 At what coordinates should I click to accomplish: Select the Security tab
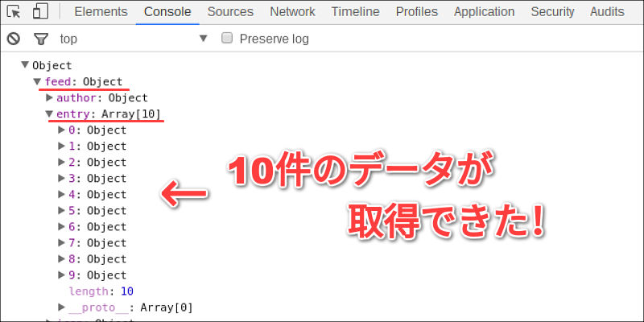(552, 12)
